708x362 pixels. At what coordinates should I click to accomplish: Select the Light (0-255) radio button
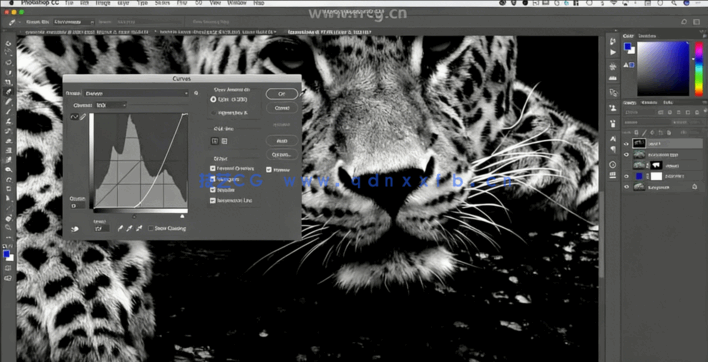[213, 99]
